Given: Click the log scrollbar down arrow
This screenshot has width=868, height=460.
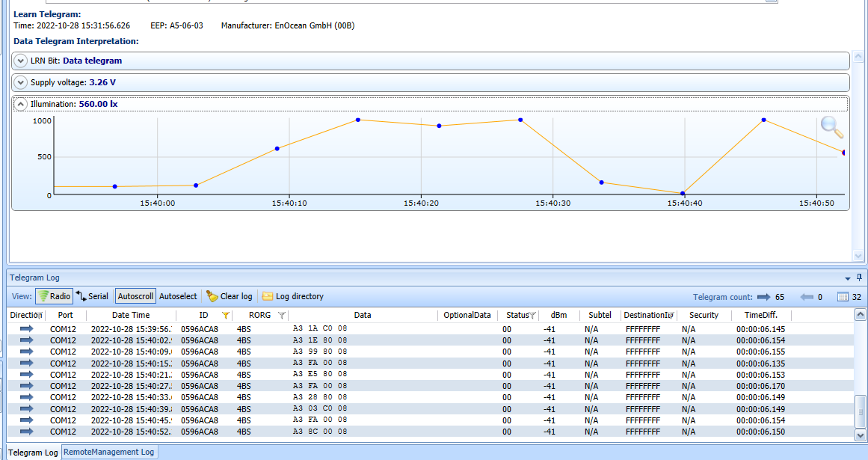Looking at the screenshot, I should click(860, 435).
